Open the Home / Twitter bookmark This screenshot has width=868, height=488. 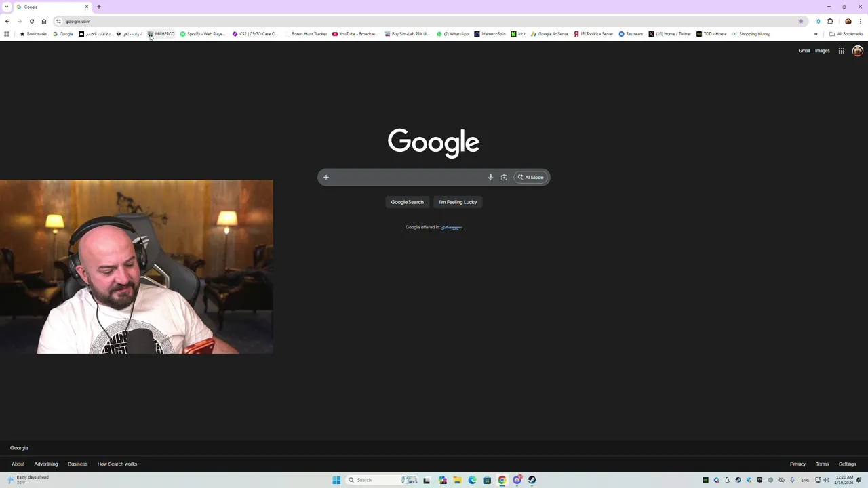(x=669, y=34)
